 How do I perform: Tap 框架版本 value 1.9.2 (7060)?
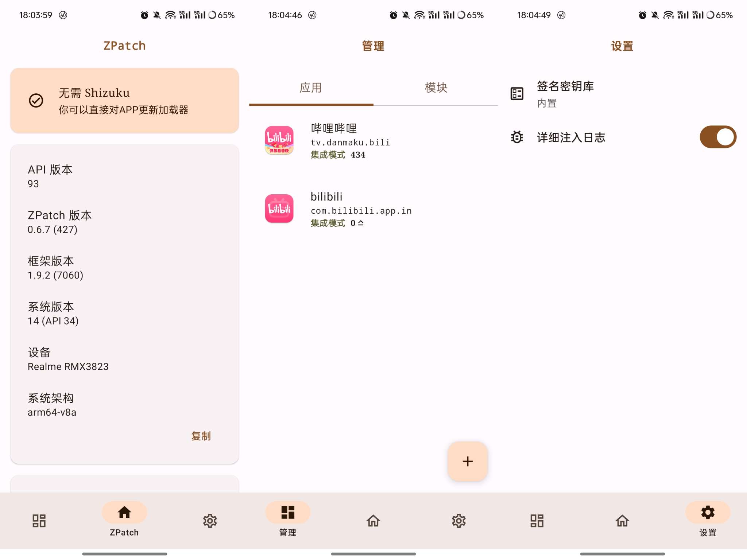(55, 275)
